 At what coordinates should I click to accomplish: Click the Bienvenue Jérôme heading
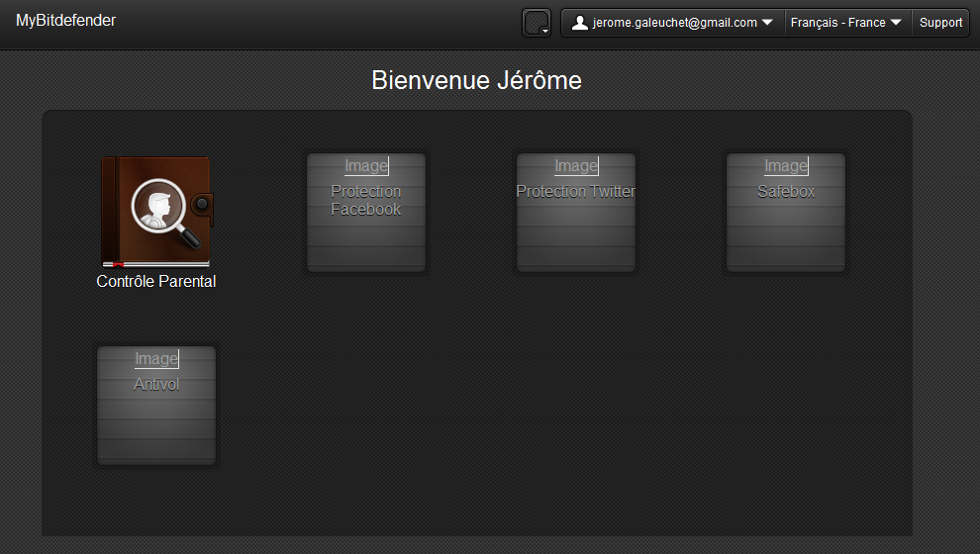pyautogui.click(x=476, y=80)
